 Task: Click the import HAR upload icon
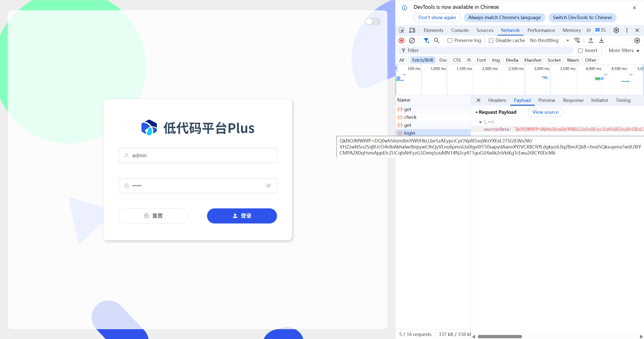coord(591,41)
